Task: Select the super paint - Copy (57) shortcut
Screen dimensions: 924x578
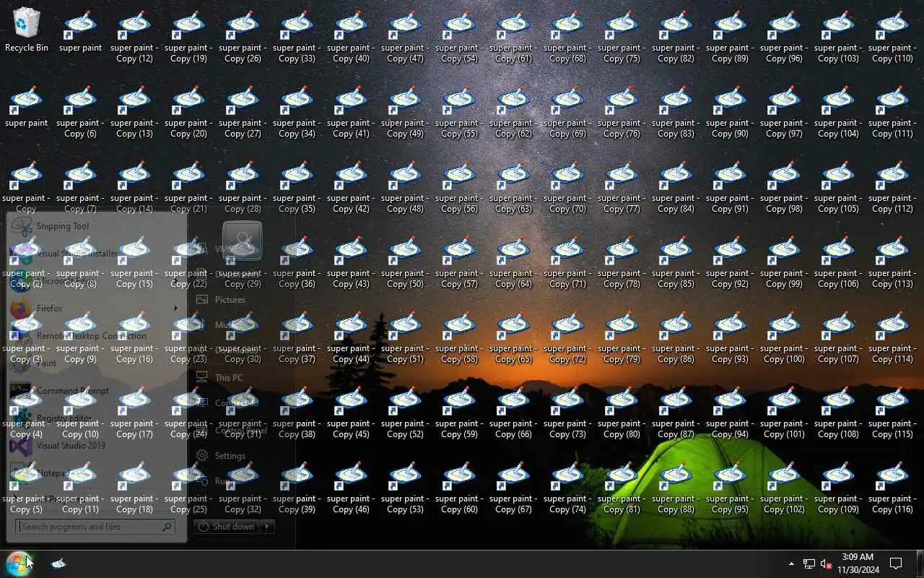Action: pyautogui.click(x=459, y=262)
